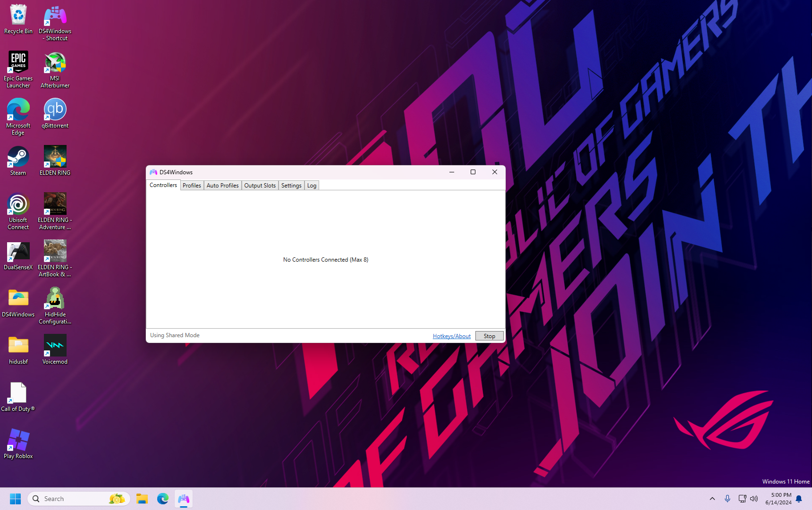Screen dimensions: 812x510
Task: Select the Microsoft Edge desktop icon
Action: pos(18,117)
